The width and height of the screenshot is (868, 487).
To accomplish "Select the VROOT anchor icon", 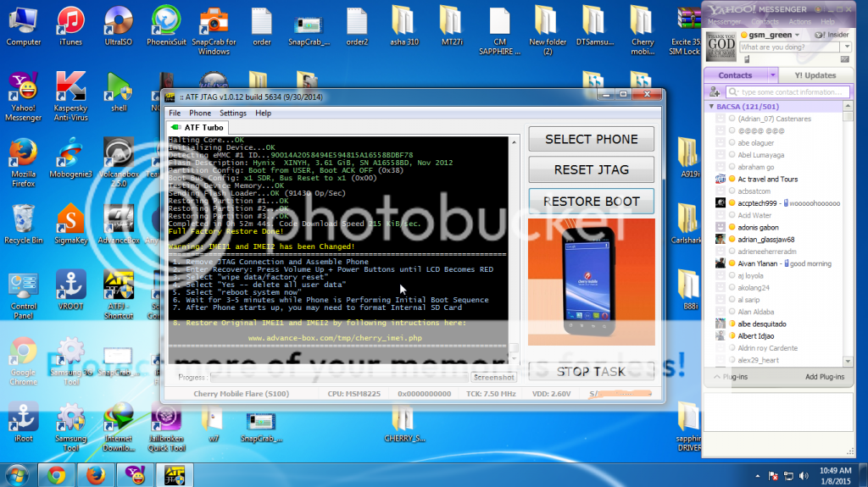I will click(70, 286).
